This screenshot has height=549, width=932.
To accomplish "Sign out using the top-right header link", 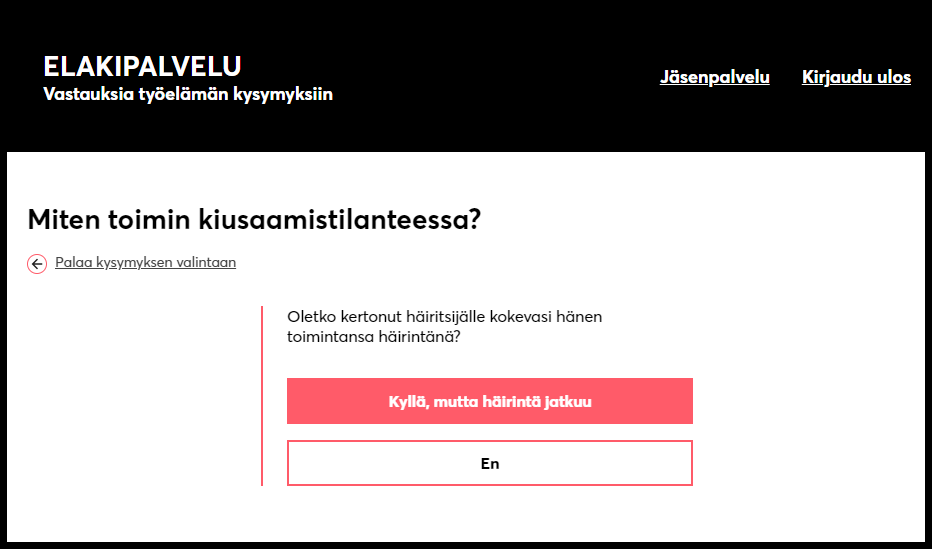I will 856,77.
